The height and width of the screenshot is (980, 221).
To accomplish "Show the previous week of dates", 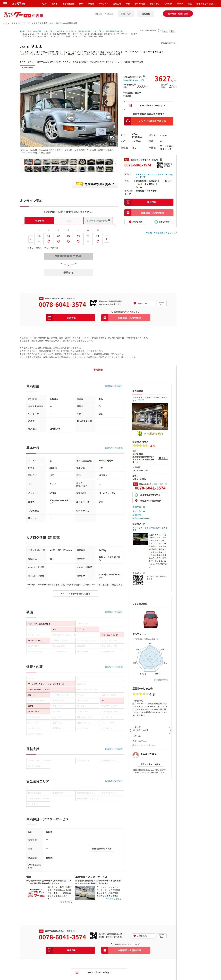I will tap(31, 239).
